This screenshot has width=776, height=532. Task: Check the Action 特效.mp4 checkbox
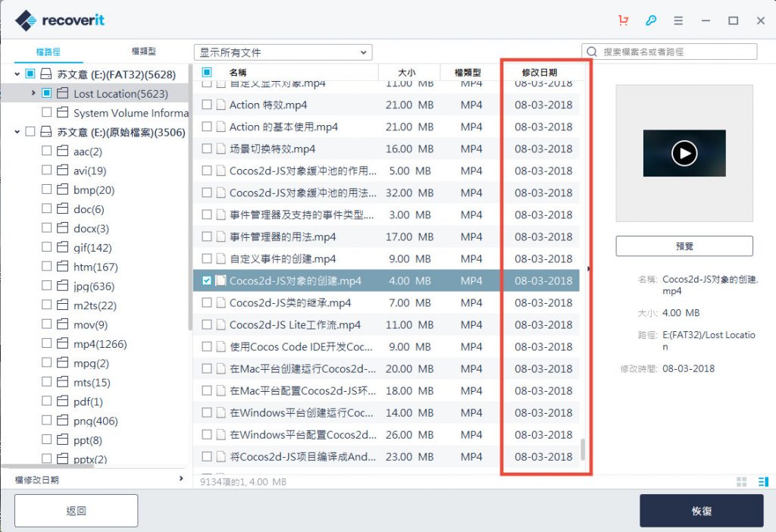pos(207,105)
